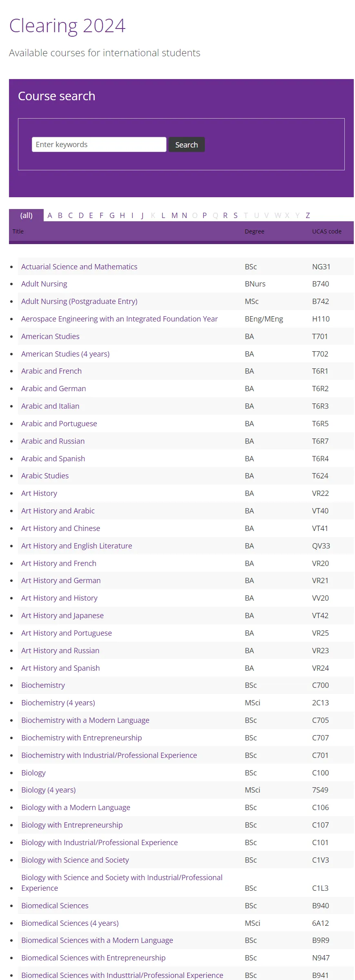Image resolution: width=355 pixels, height=980 pixels.
Task: Open Biochemistry with Entrepreneurship link
Action: tap(82, 738)
